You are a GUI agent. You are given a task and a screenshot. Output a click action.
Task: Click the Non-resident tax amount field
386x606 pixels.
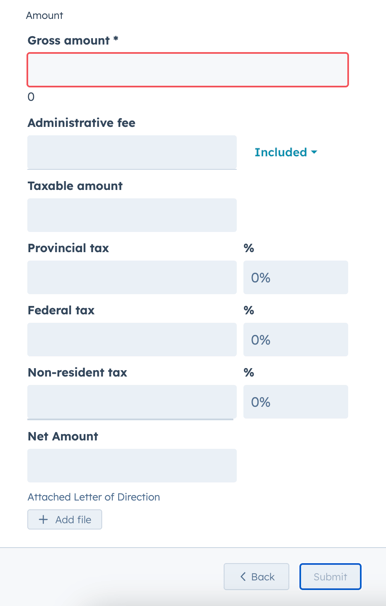click(x=132, y=402)
